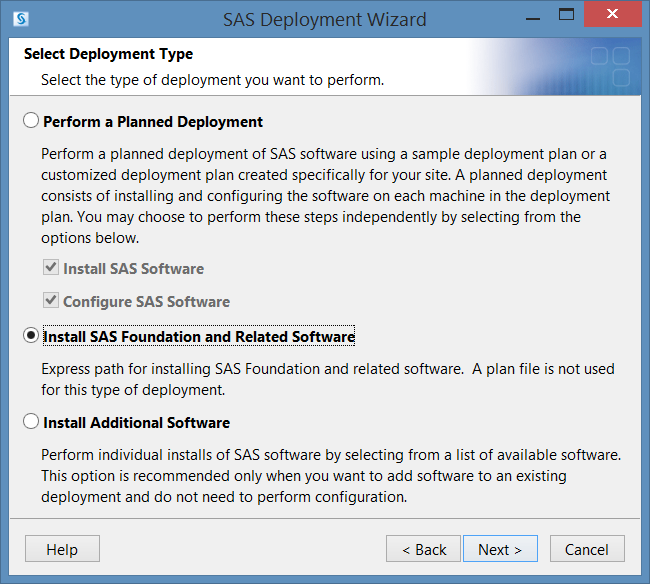Toggle the Install SAS Software checkbox
Viewport: 650px width, 584px height.
[x=51, y=267]
